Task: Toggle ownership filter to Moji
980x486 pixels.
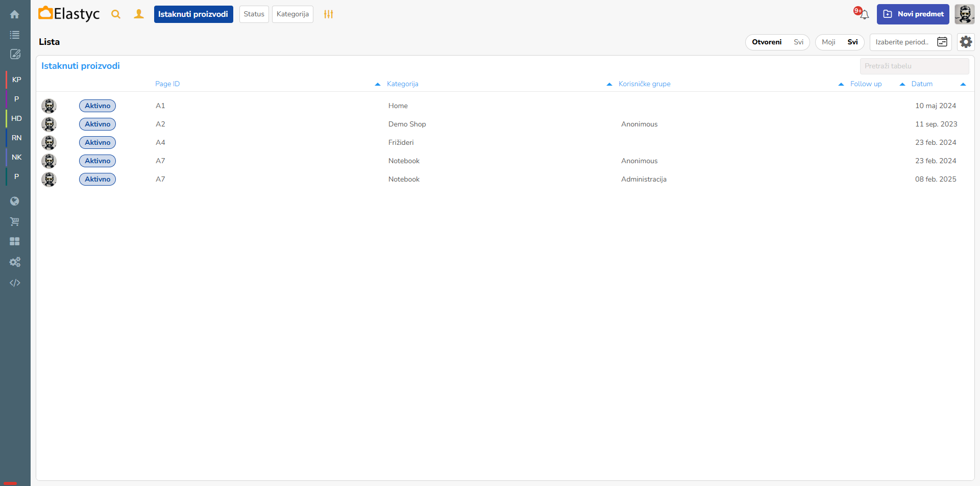Action: click(x=828, y=42)
